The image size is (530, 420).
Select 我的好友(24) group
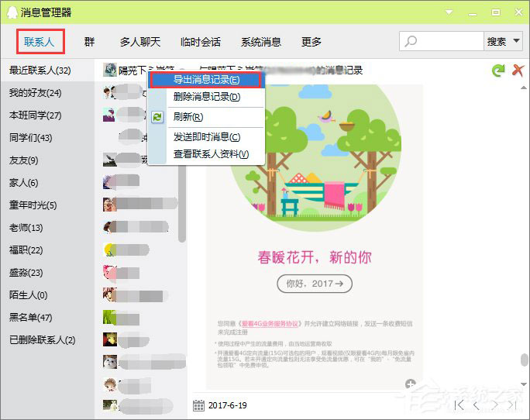47,93
